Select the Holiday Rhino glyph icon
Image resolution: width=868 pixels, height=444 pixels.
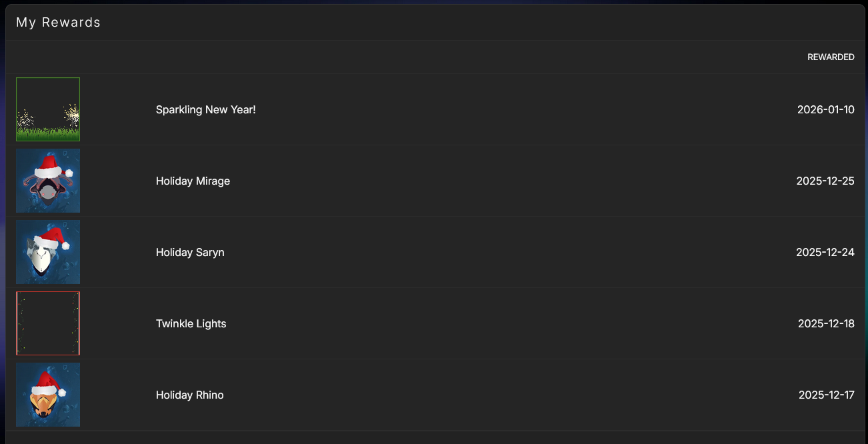point(48,395)
